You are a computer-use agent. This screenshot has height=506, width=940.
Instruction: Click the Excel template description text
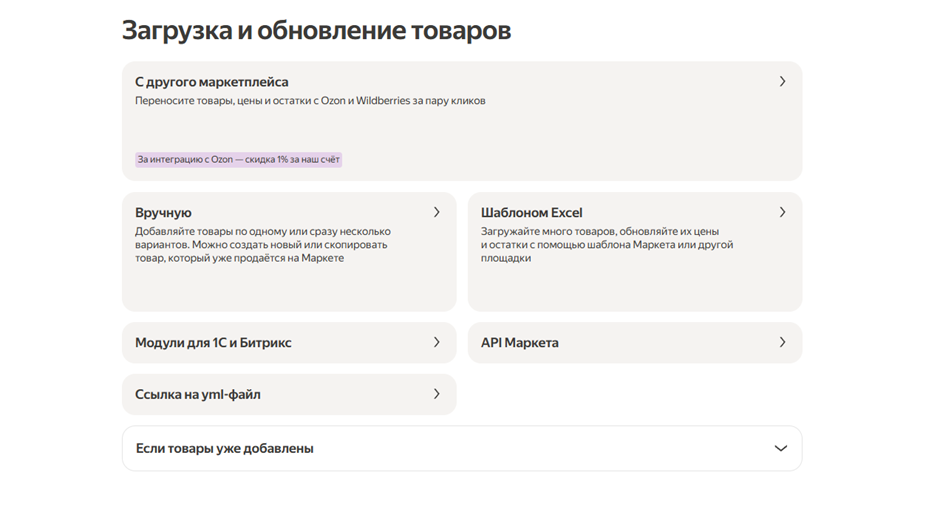coord(606,245)
